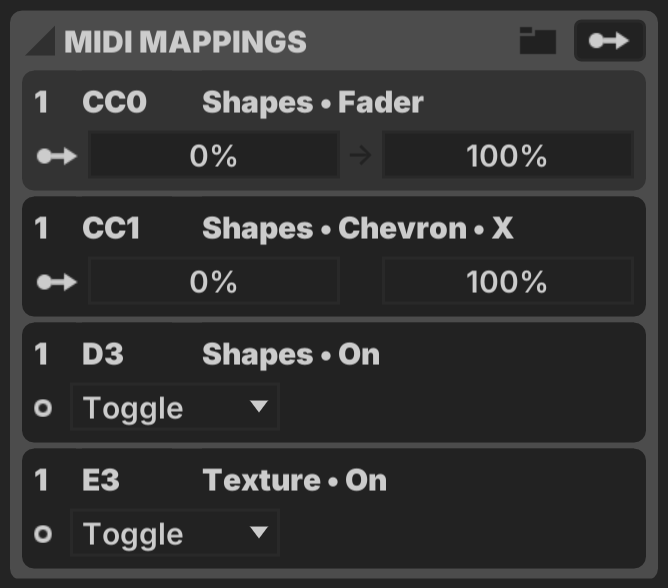Click the CC0 mapping mode arrow icon
668x588 pixels.
click(x=57, y=156)
